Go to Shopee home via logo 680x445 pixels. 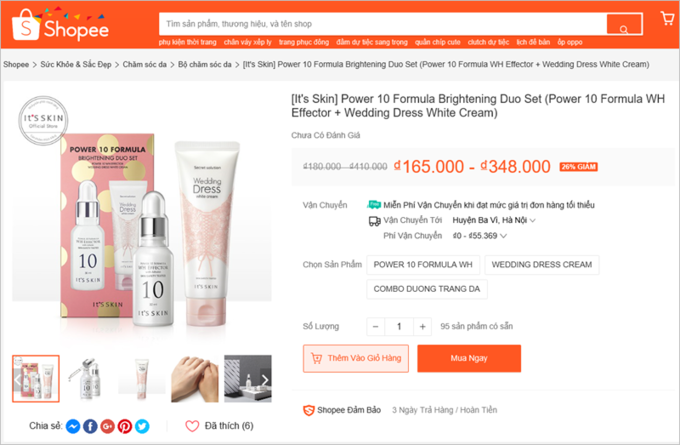pyautogui.click(x=60, y=26)
